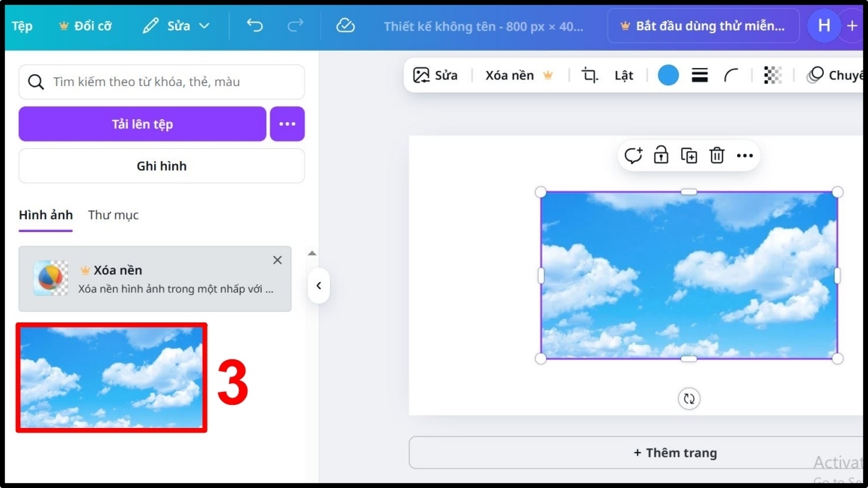Click Sửa image edit toolbar button
Viewport: 868px width, 488px height.
click(x=435, y=75)
